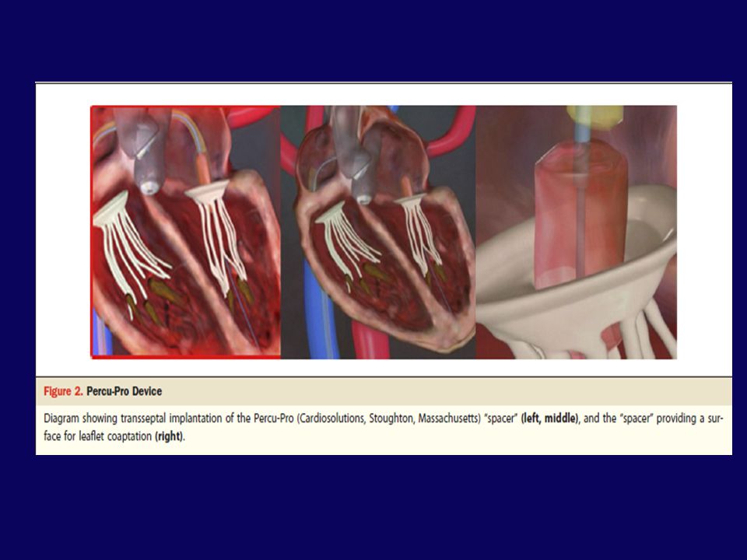The height and width of the screenshot is (560, 747).
Task: Click the caption line starting 'Diagram showing transseptal'
Action: [x=384, y=418]
